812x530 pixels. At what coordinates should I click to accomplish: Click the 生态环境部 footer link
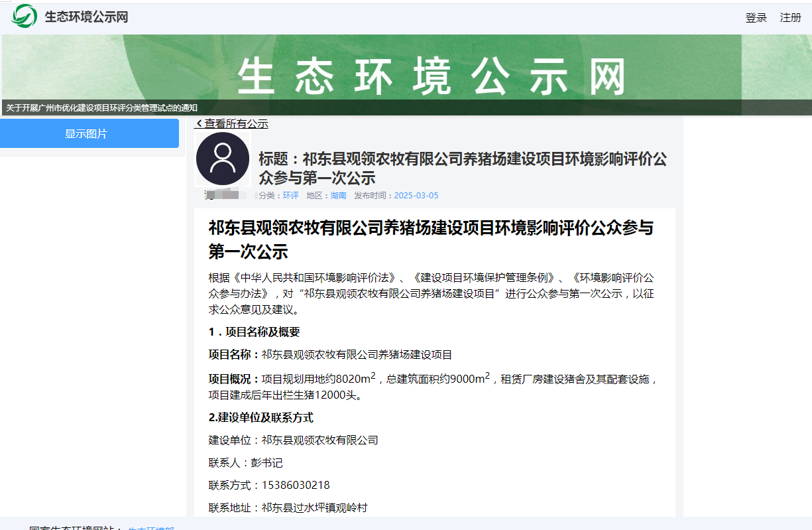pyautogui.click(x=151, y=528)
